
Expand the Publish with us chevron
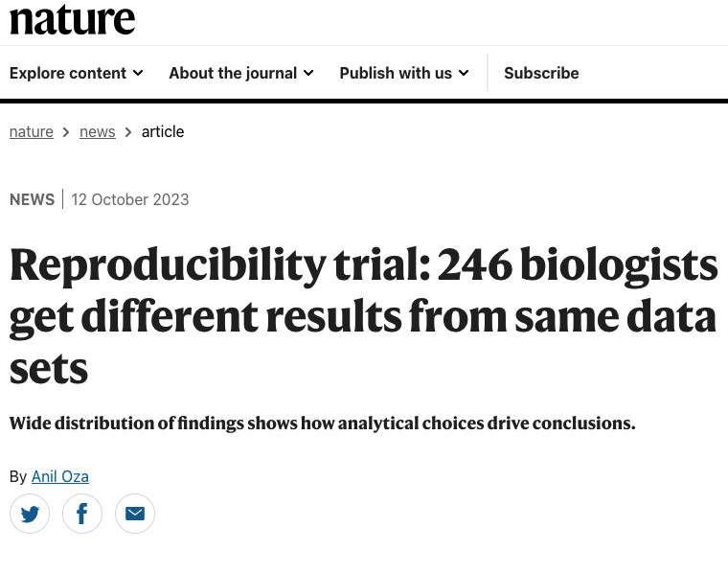coord(464,73)
